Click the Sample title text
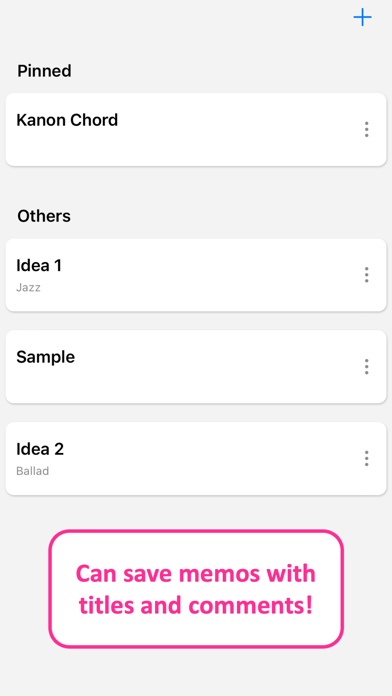This screenshot has width=392, height=696. coord(46,357)
